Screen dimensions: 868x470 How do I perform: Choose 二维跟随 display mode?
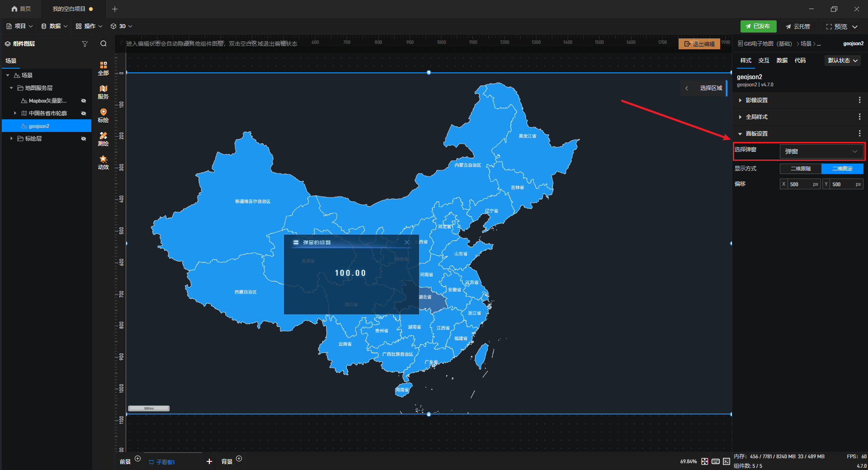click(800, 169)
